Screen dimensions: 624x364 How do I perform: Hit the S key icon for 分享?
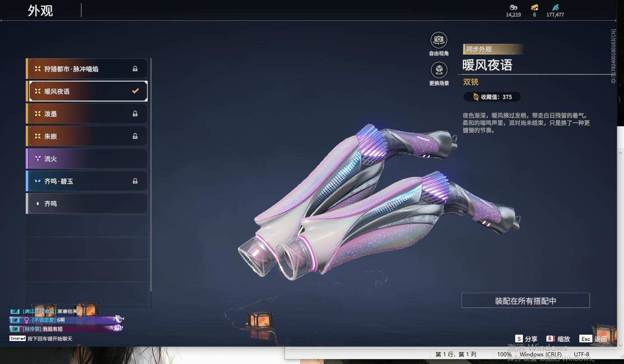519,339
